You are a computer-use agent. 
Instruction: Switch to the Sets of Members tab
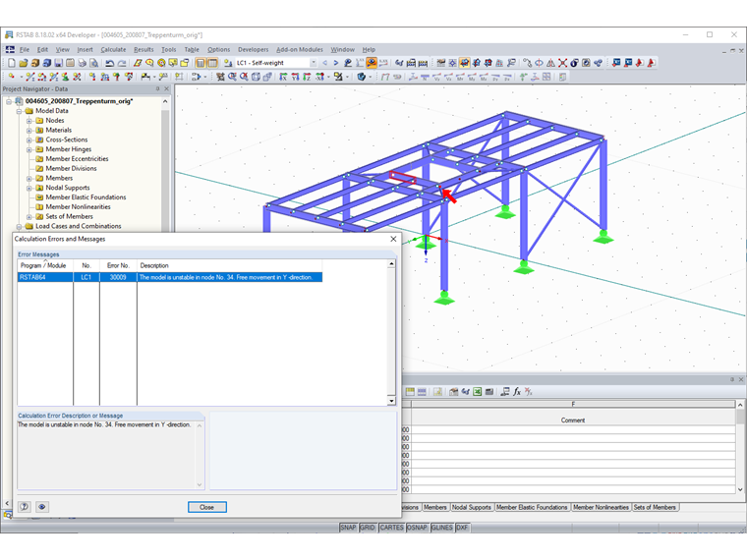pos(655,508)
